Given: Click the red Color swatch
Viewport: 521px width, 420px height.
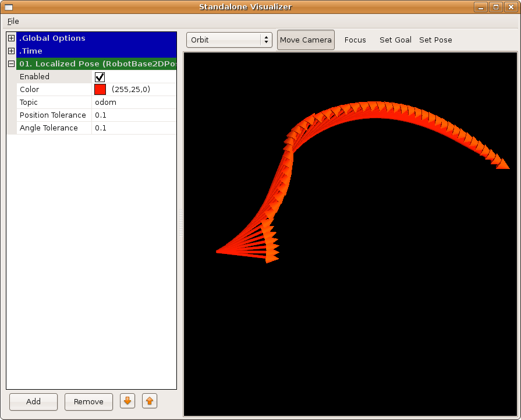Looking at the screenshot, I should tap(100, 90).
